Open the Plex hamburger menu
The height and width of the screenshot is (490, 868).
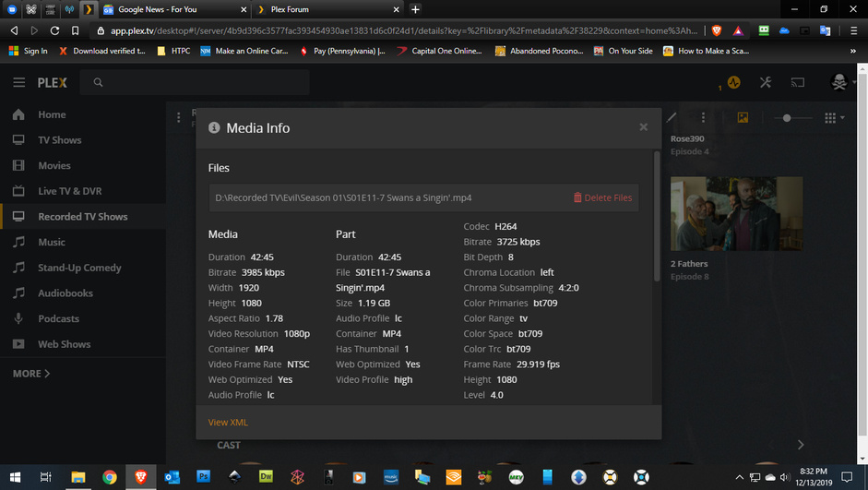(18, 82)
